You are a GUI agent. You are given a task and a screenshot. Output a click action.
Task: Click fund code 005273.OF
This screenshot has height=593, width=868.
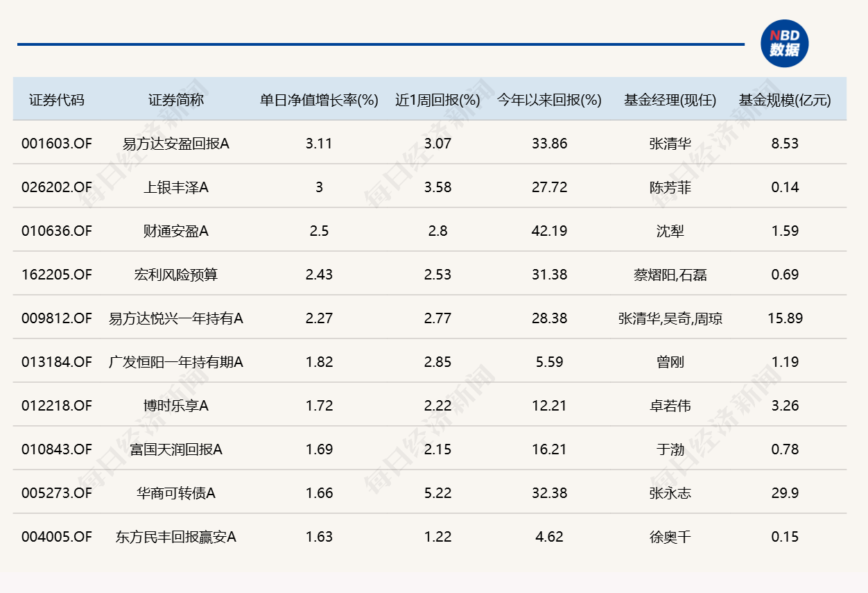pos(56,493)
